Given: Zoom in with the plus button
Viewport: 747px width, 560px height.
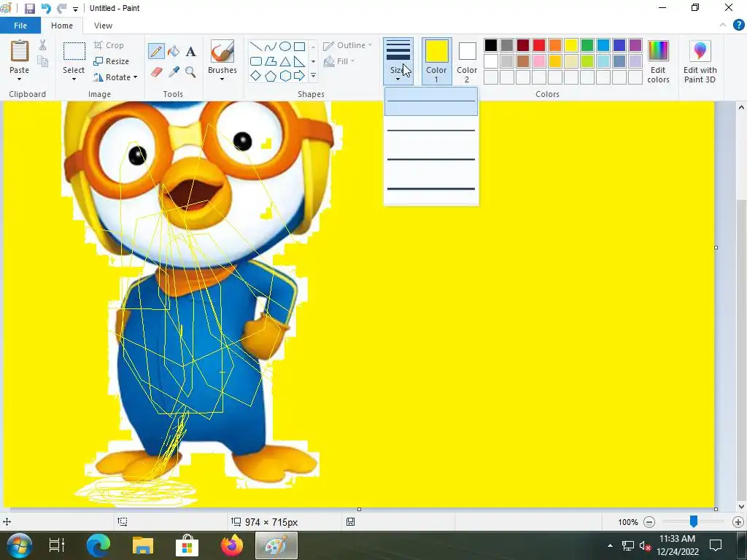Looking at the screenshot, I should 738,522.
